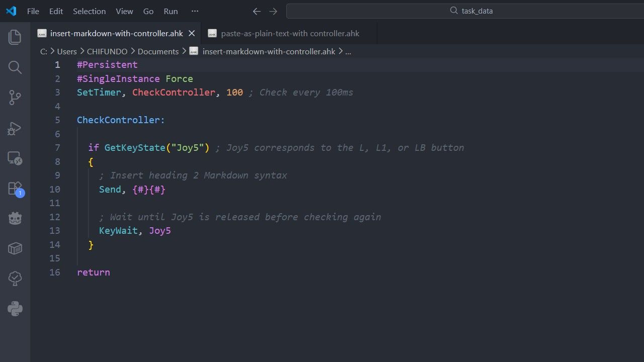Open the Edit menu
Image resolution: width=644 pixels, height=362 pixels.
[x=56, y=11]
